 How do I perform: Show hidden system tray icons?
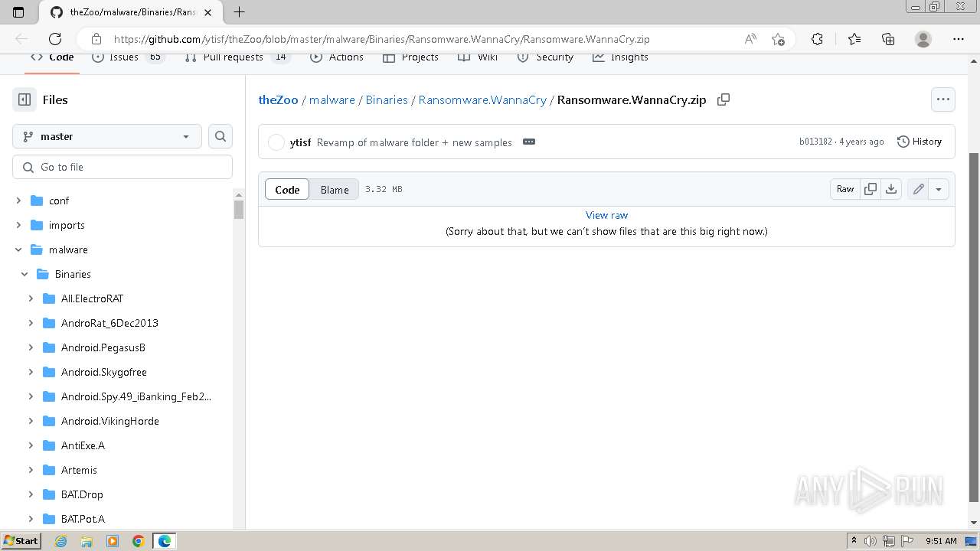854,541
